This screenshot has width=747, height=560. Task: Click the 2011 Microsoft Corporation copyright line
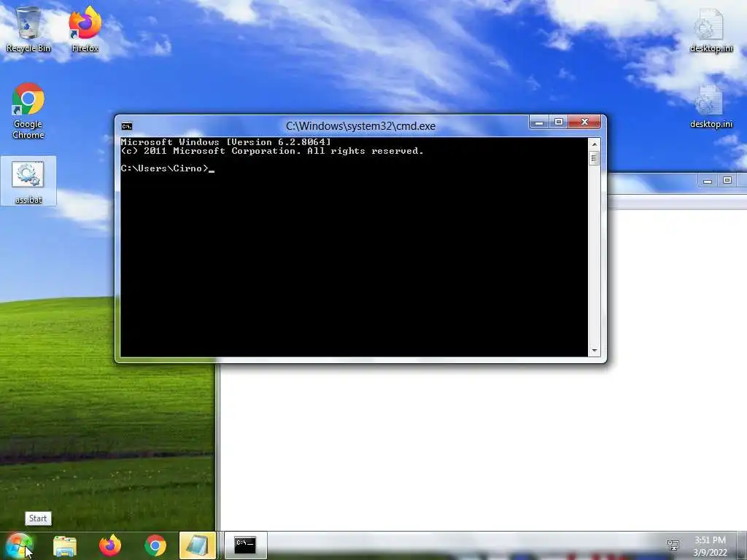272,151
